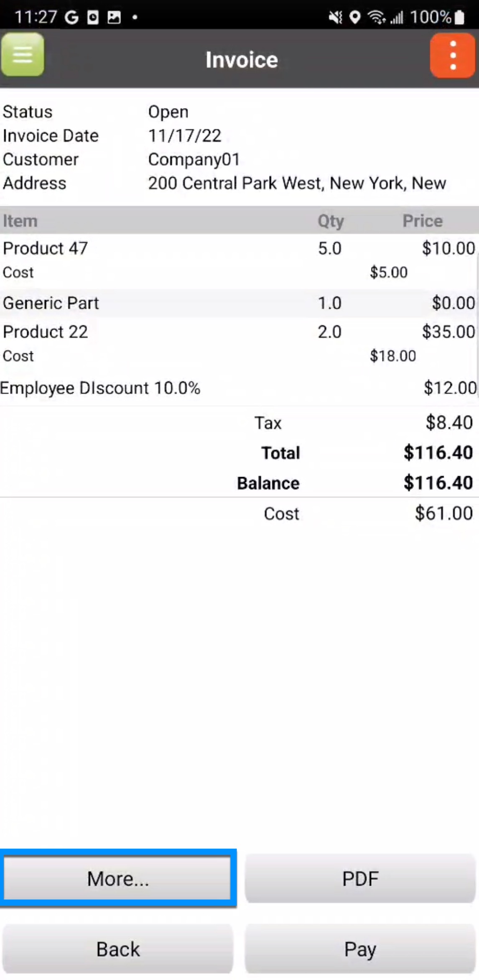Screen dimensions: 479x980
Task: Select the Generic Part line item
Action: [x=51, y=303]
